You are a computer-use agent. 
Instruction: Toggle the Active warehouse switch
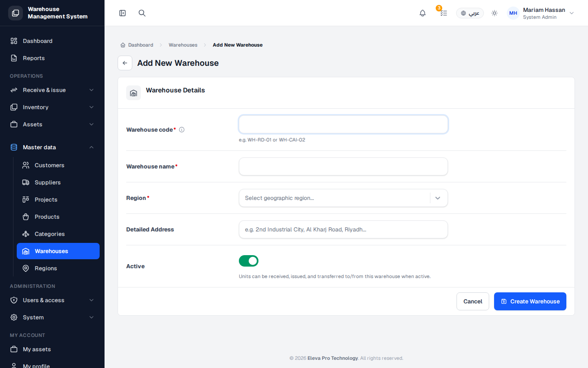coord(249,261)
